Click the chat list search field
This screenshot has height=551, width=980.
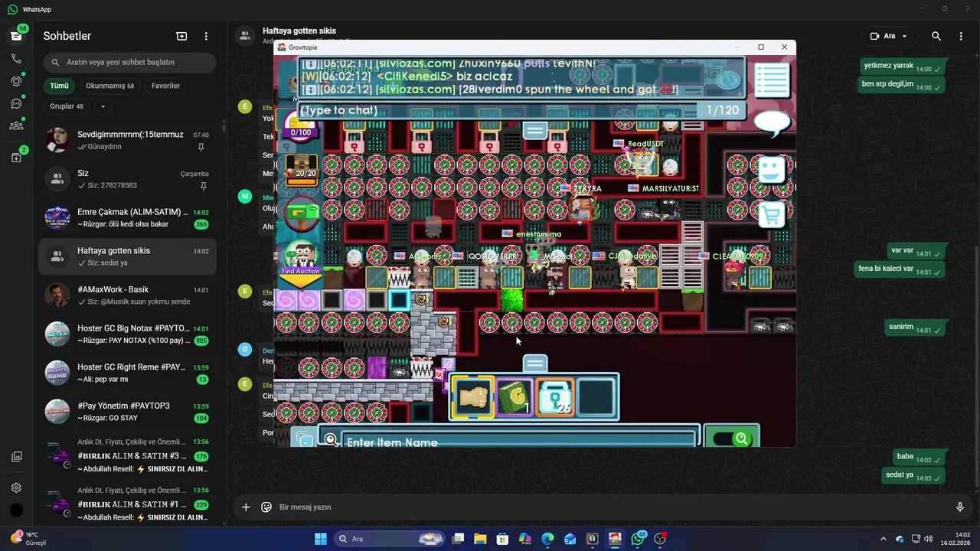130,62
